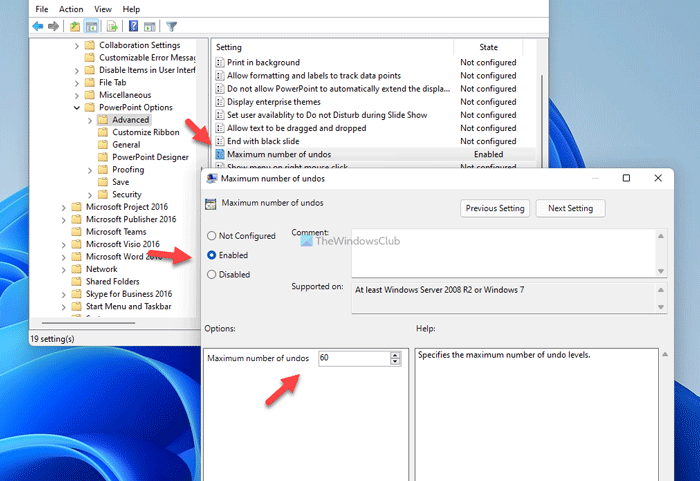The image size is (700, 481).
Task: Click the Maximum number of undos value field
Action: click(354, 358)
